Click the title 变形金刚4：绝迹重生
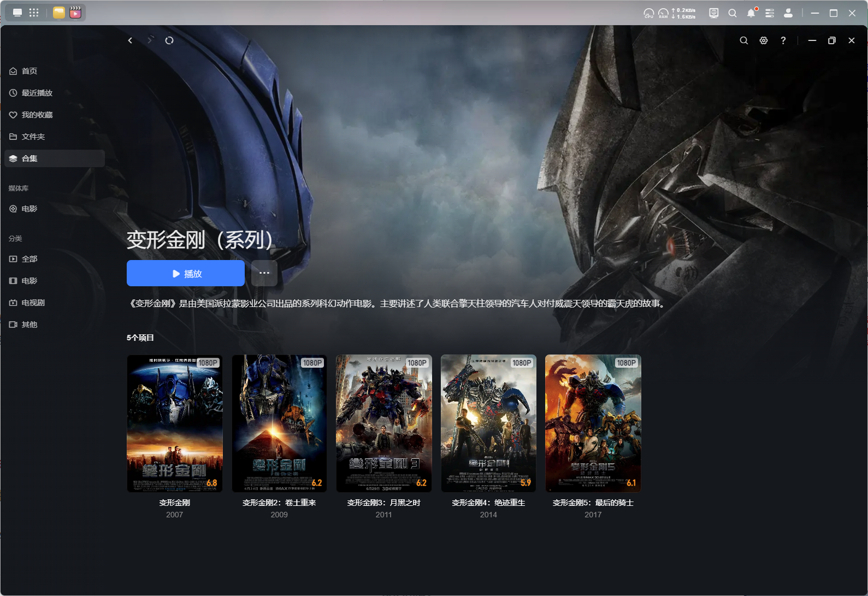Screen dimensions: 868x596 pyautogui.click(x=488, y=503)
